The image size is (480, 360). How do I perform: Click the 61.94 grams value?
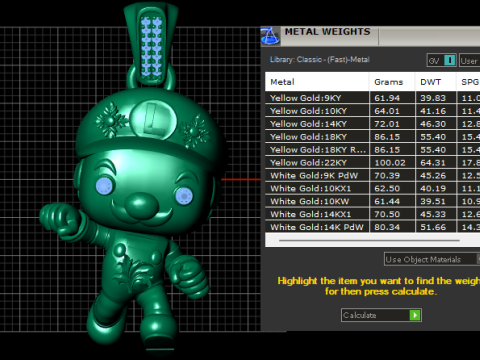pyautogui.click(x=387, y=98)
